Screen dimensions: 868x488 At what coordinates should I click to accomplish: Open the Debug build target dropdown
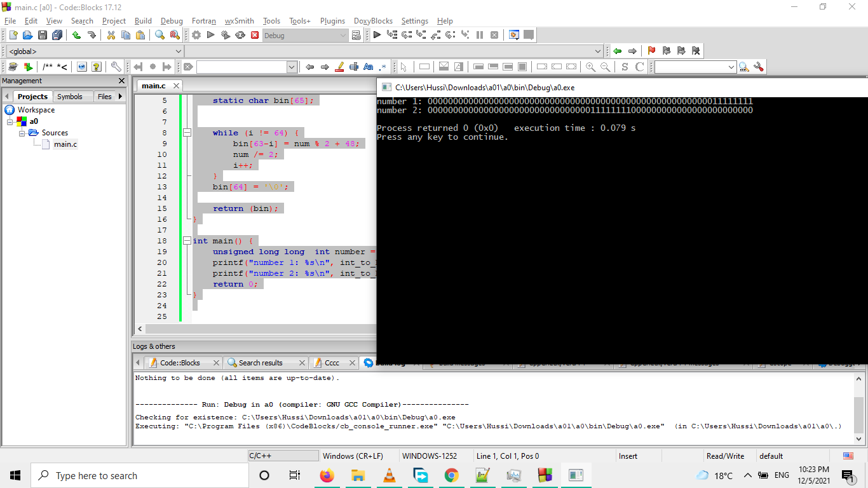click(343, 36)
